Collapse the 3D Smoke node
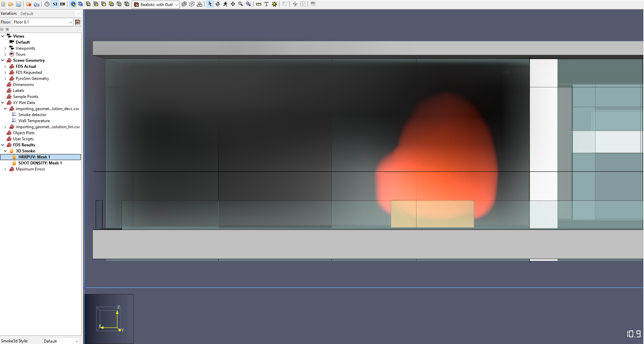Screen dimensions: 644x344 5,151
